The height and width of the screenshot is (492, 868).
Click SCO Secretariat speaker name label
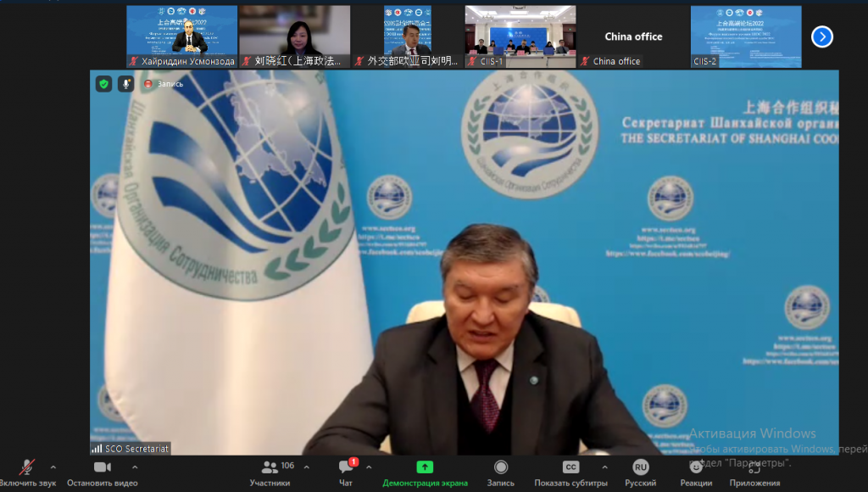click(136, 449)
